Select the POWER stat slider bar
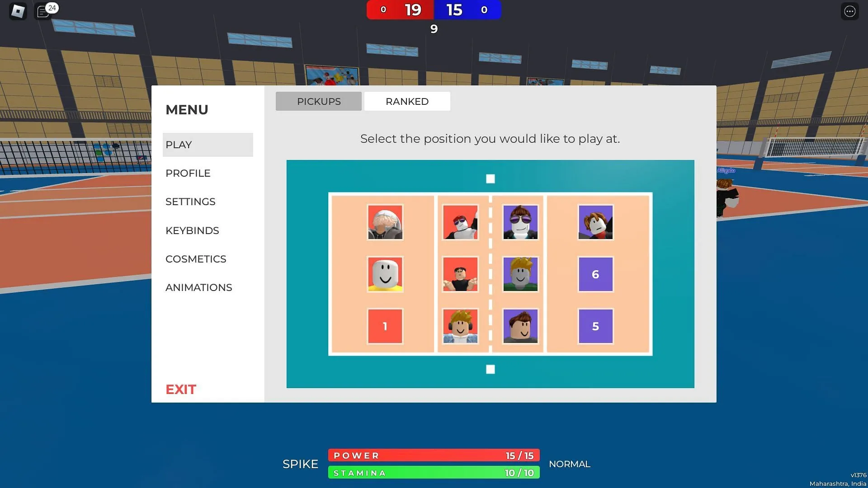 point(434,455)
